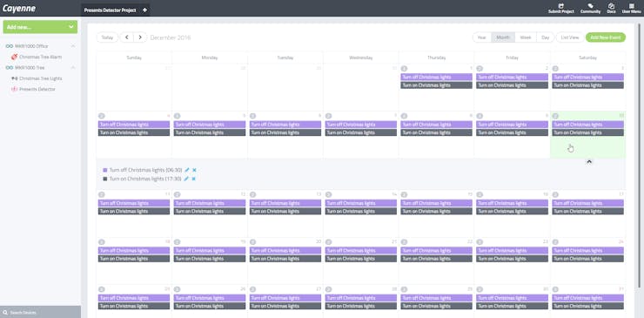Click the event count badge on December 14

click(x=328, y=194)
